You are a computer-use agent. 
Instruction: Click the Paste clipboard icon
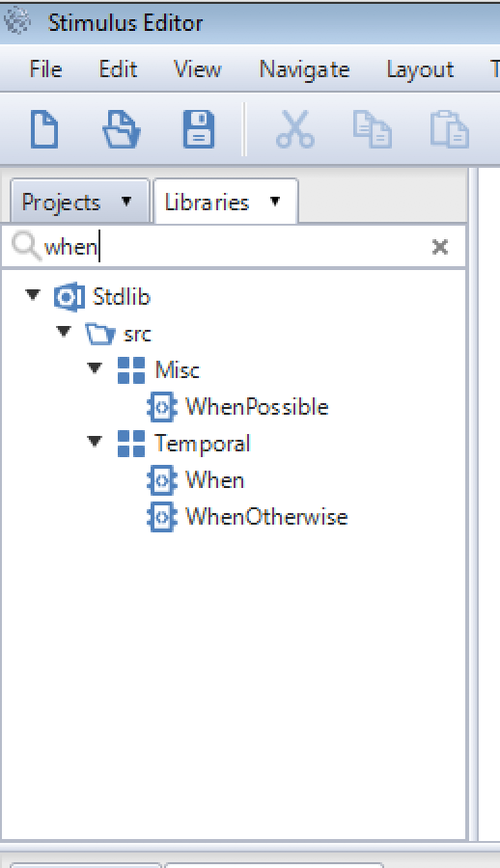(x=449, y=129)
